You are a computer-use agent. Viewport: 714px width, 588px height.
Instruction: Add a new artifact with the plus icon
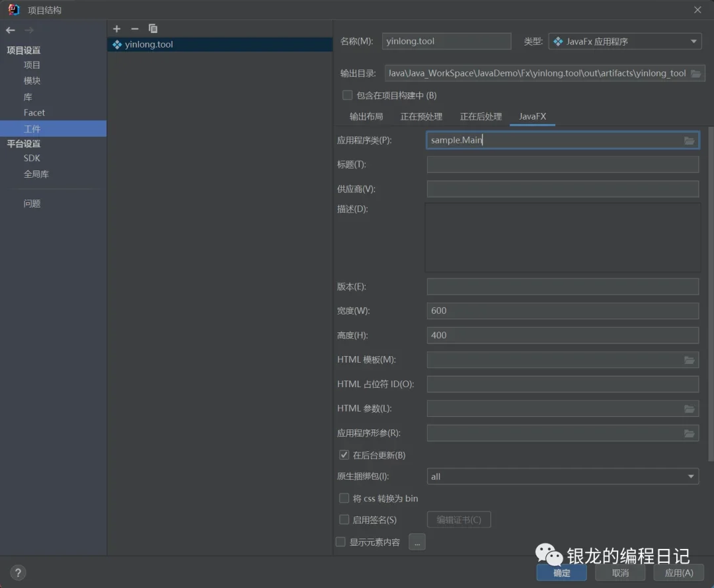[116, 28]
